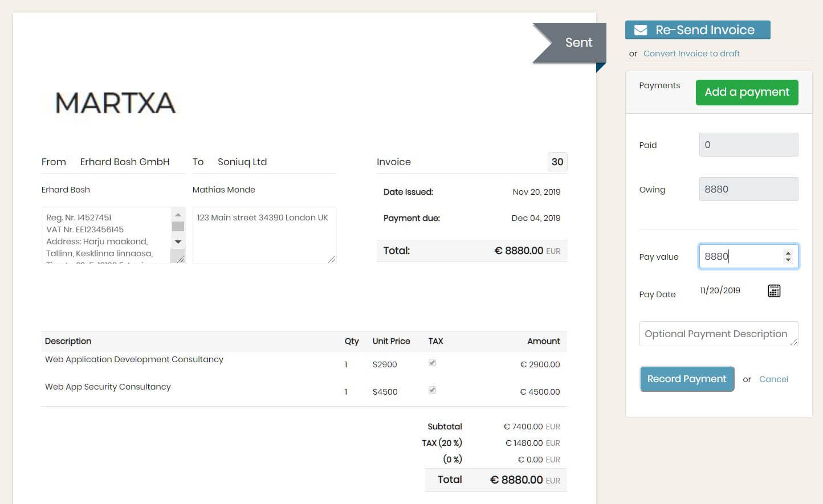
Task: Click the MARTXA logo
Action: 115,103
